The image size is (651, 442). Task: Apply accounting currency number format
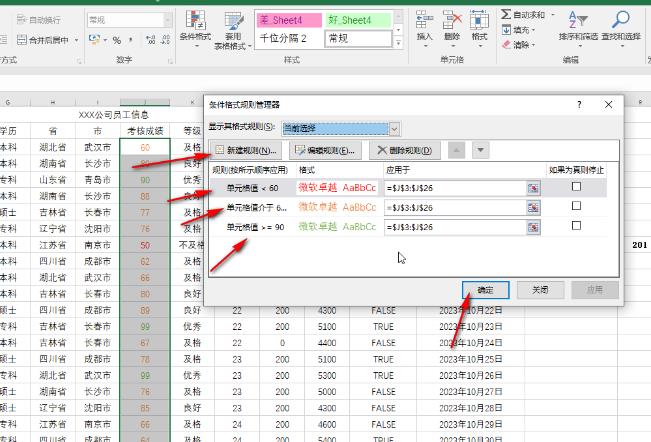94,40
